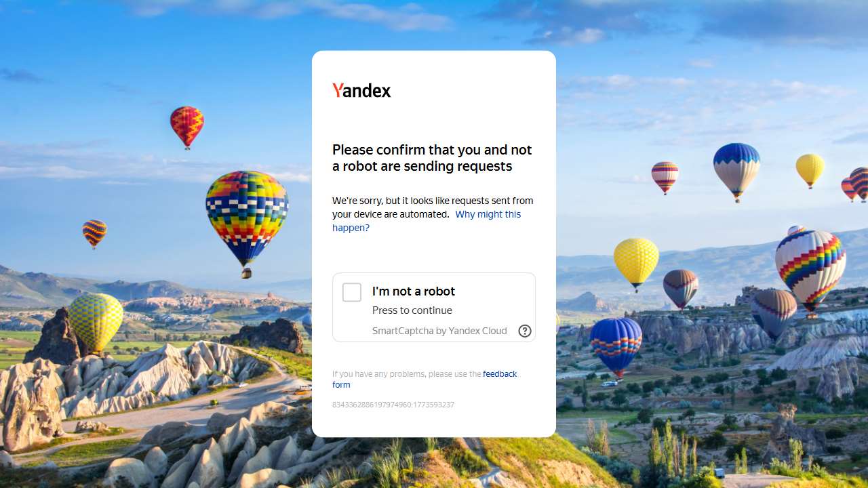This screenshot has width=868, height=488.
Task: Check the I'm not a robot checkbox
Action: [352, 293]
